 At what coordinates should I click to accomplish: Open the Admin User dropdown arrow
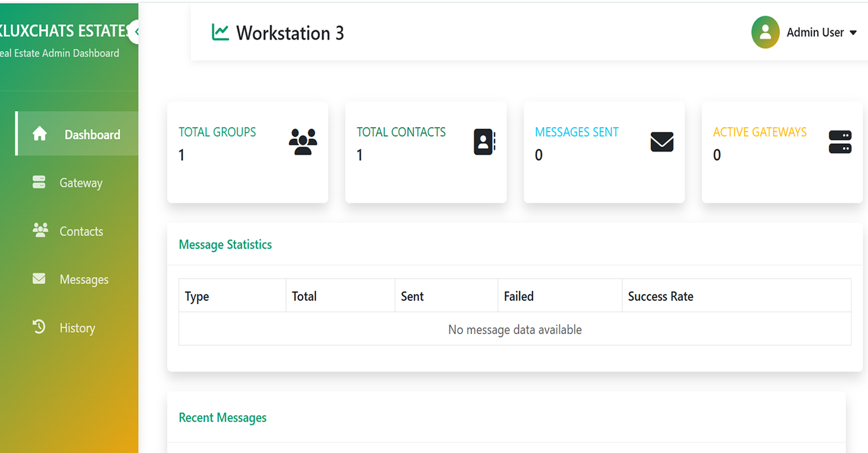(x=853, y=33)
